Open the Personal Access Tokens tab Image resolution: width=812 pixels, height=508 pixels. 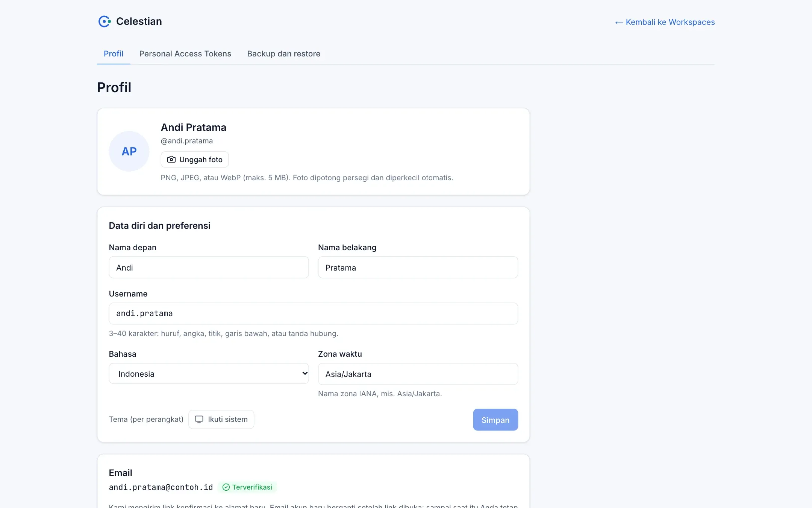pos(185,54)
